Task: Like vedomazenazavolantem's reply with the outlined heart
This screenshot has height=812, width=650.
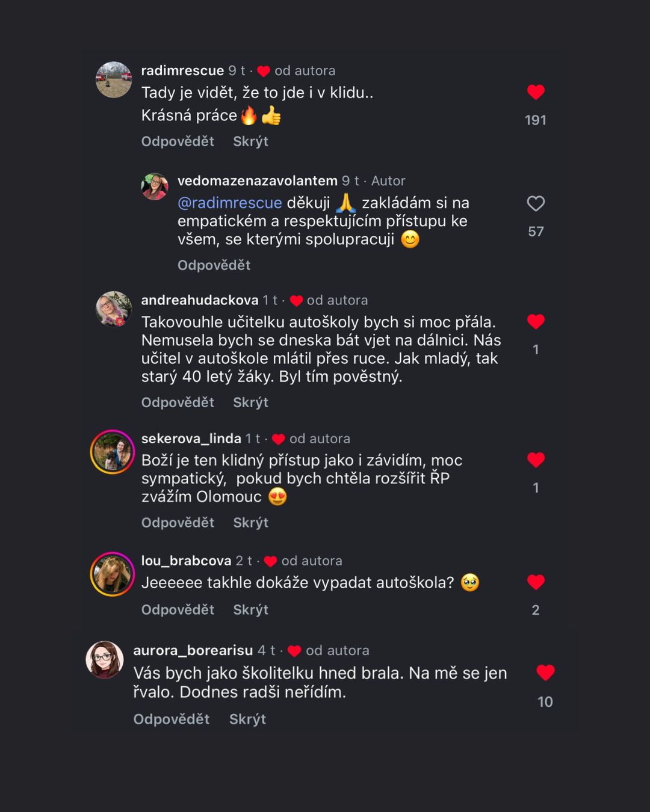Action: 536,204
